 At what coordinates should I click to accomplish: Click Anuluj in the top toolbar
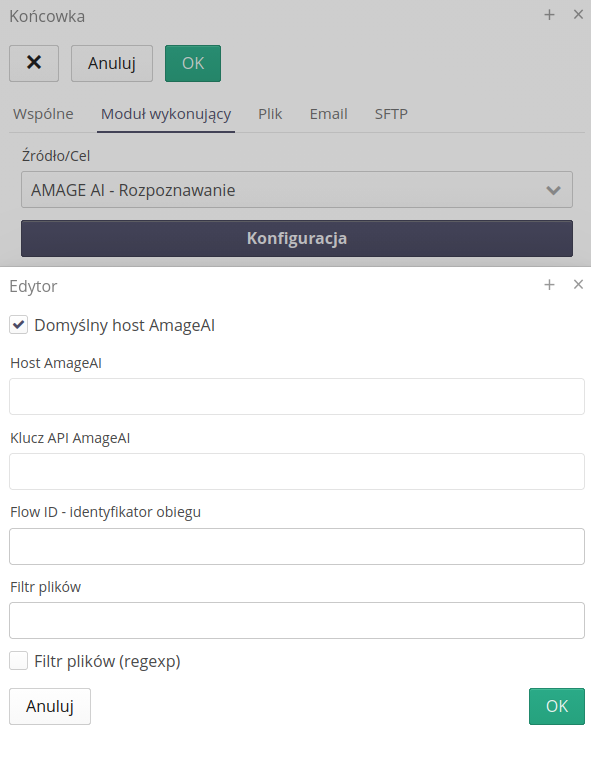coord(112,64)
